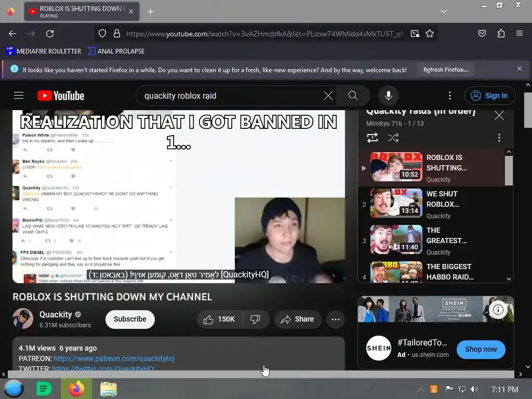The image size is (532, 399).
Task: Click the Refresh Firefox... button
Action: pyautogui.click(x=445, y=70)
